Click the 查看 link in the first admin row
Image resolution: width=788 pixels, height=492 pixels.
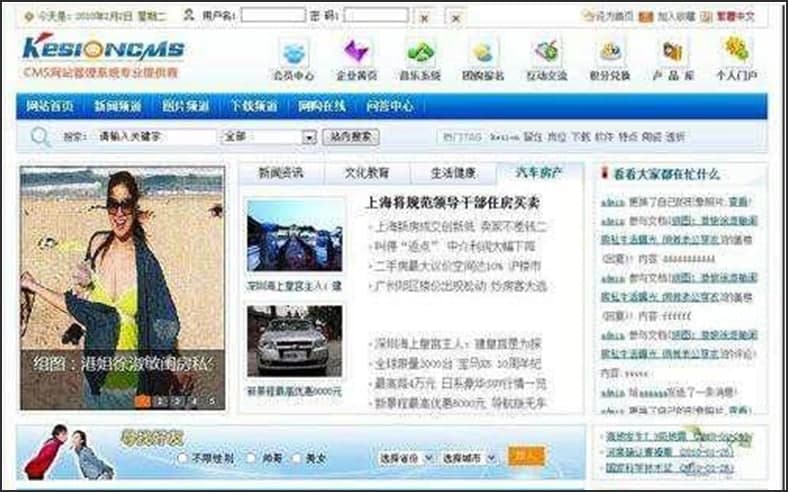coord(739,202)
